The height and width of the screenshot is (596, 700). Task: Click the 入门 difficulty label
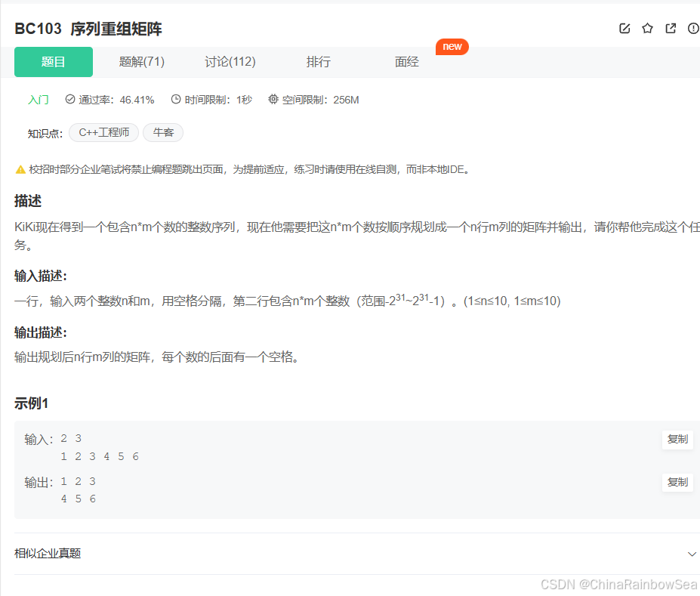pyautogui.click(x=38, y=99)
